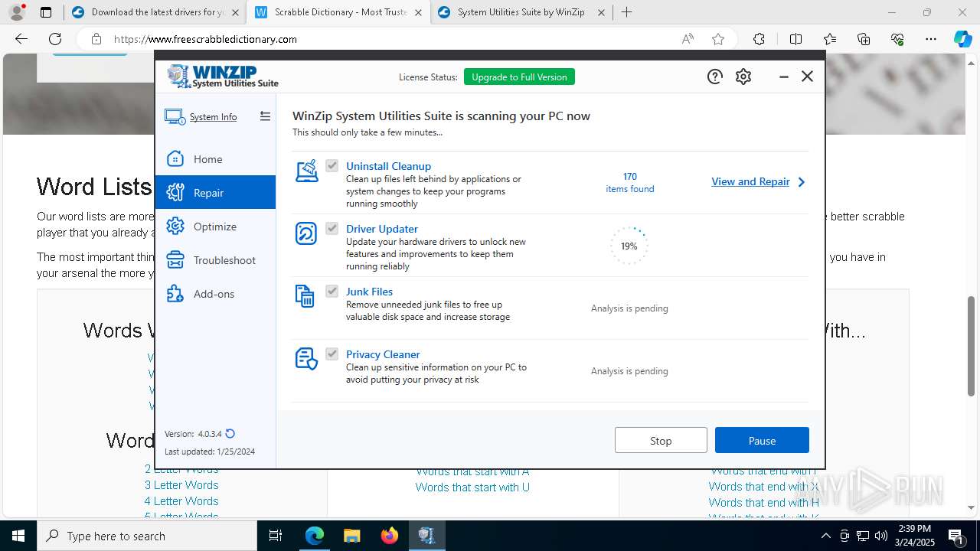Open browser Collections icon
The width and height of the screenshot is (980, 551).
point(864,39)
